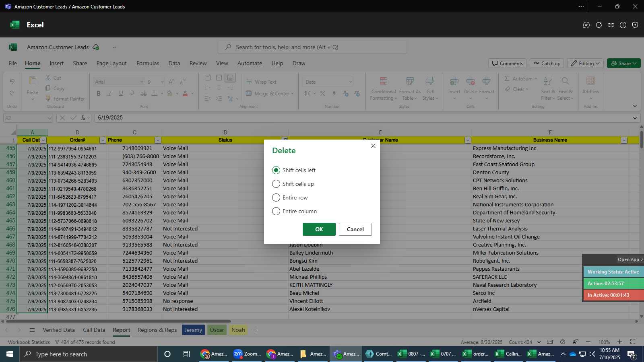The width and height of the screenshot is (644, 362).
Task: Click the Paste clipboard icon
Action: [x=33, y=81]
